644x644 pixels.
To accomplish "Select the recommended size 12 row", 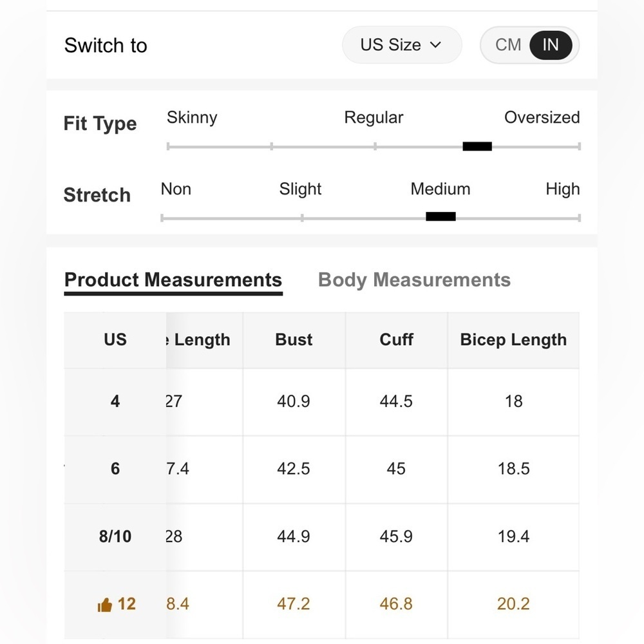I will 321,604.
